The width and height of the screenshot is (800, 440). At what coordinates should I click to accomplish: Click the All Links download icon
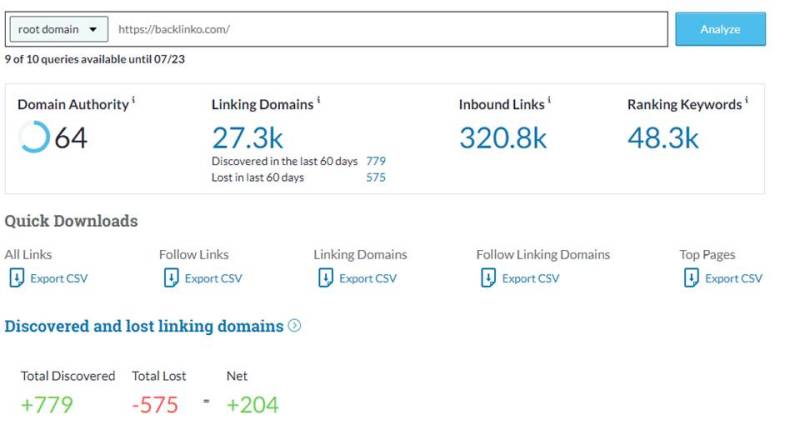coord(16,278)
